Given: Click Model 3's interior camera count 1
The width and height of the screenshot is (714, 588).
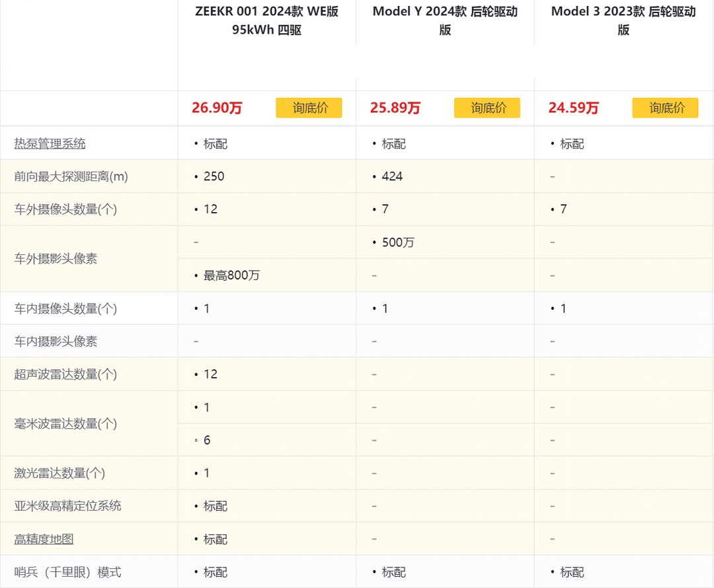Looking at the screenshot, I should 563,309.
